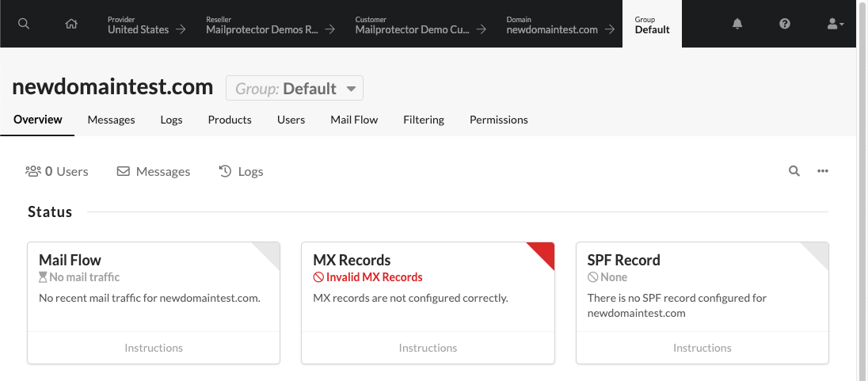Click the envelope icon beside Messages shortcut
Viewport: 868px width, 381px height.
[123, 172]
